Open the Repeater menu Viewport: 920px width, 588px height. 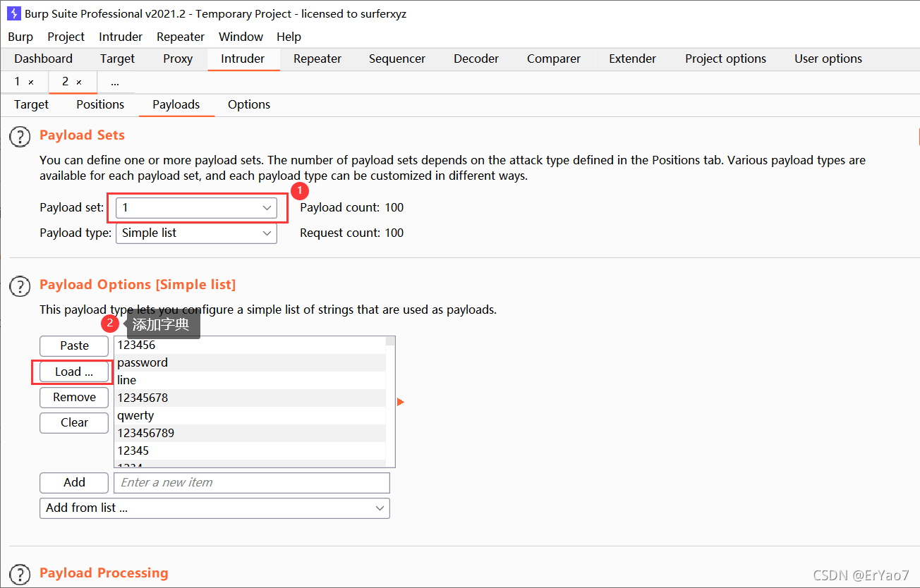pyautogui.click(x=181, y=37)
